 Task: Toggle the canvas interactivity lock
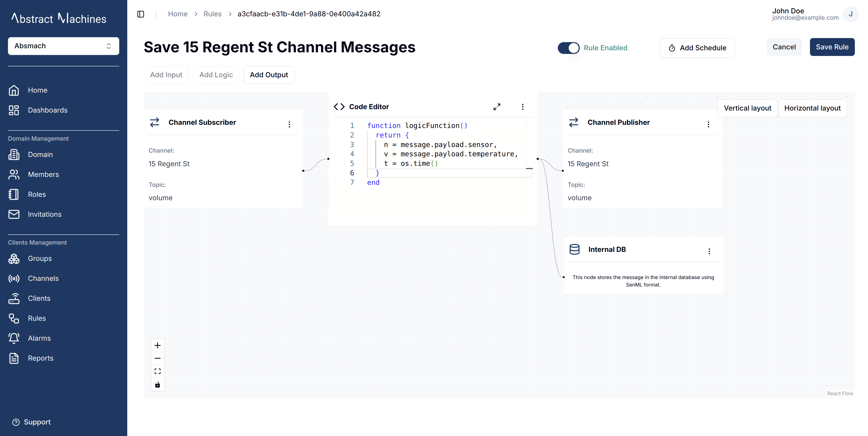pos(157,385)
